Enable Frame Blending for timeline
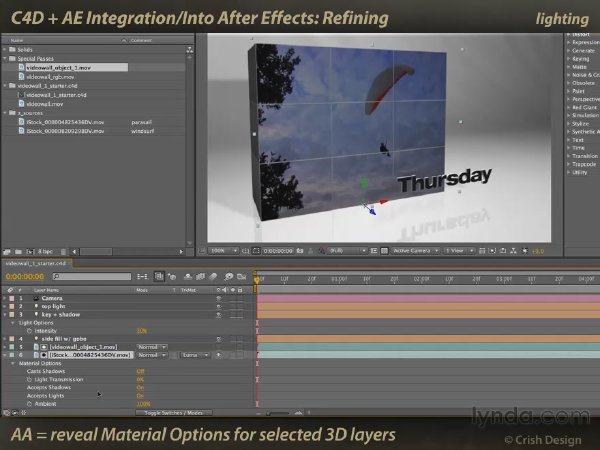The image size is (600, 450). [x=200, y=276]
